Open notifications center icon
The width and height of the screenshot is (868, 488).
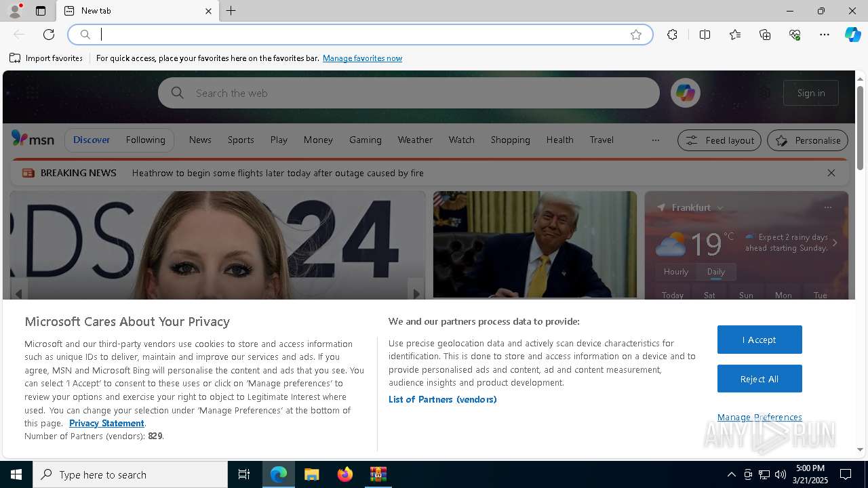tap(846, 474)
